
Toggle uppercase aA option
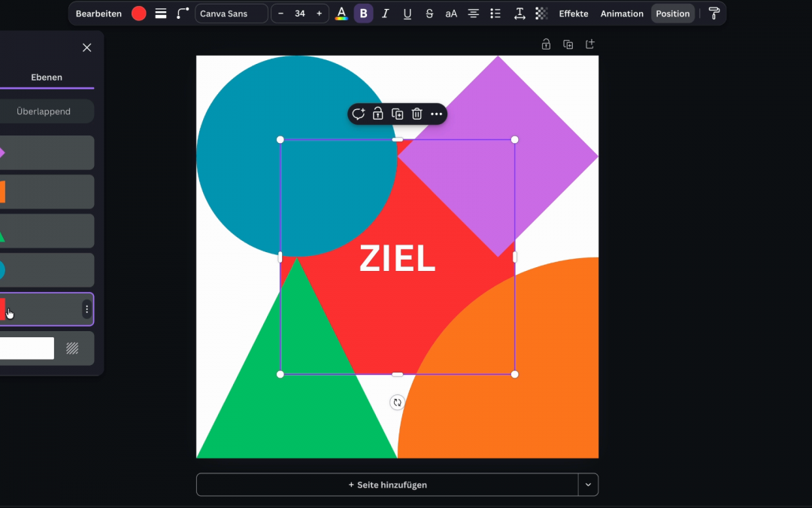[x=451, y=14]
